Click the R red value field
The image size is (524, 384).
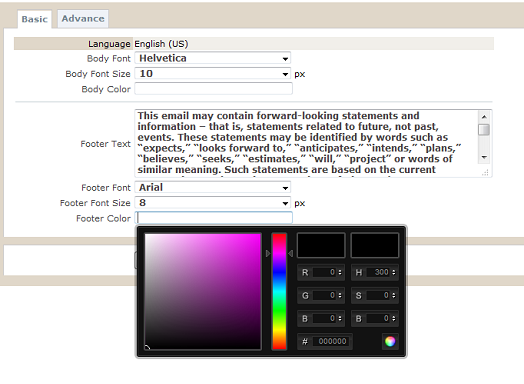[x=324, y=272]
